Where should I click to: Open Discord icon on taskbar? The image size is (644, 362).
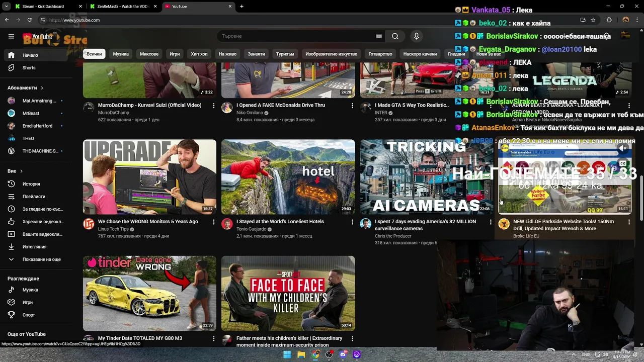343,354
